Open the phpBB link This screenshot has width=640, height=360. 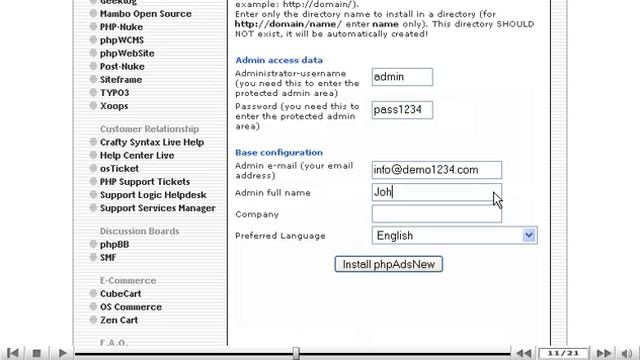tap(114, 244)
